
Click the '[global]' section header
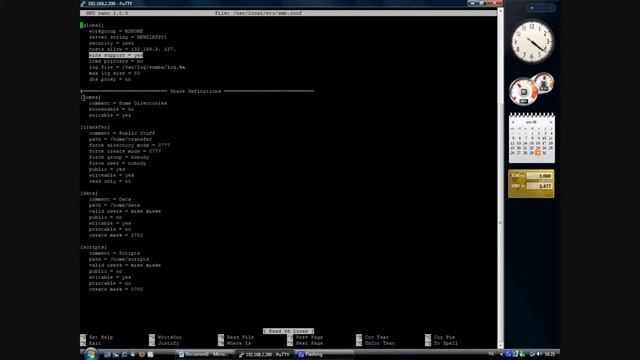click(92, 25)
